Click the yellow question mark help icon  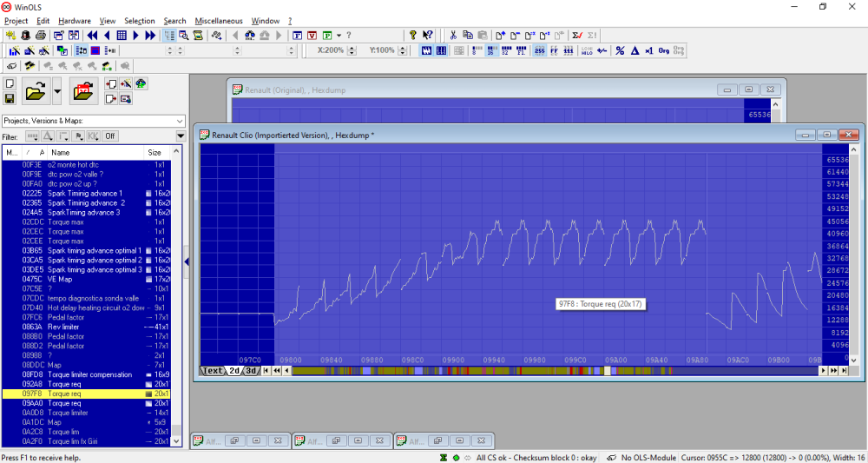click(412, 35)
